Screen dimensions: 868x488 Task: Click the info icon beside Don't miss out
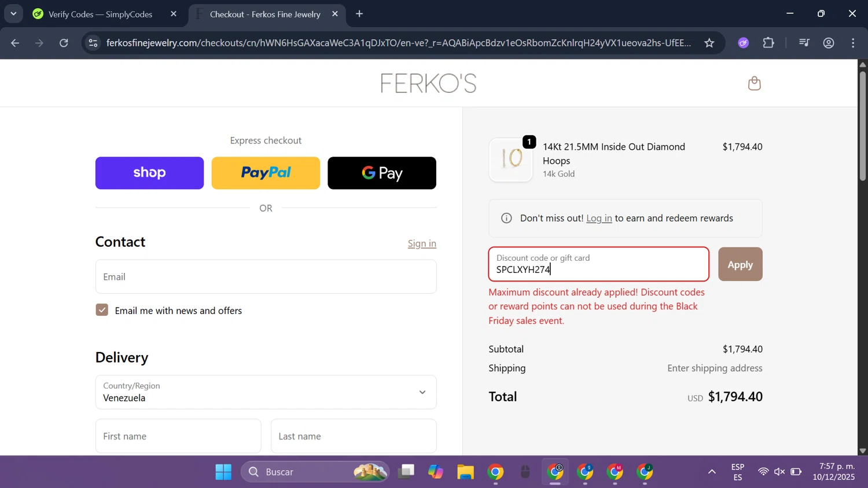pos(506,218)
